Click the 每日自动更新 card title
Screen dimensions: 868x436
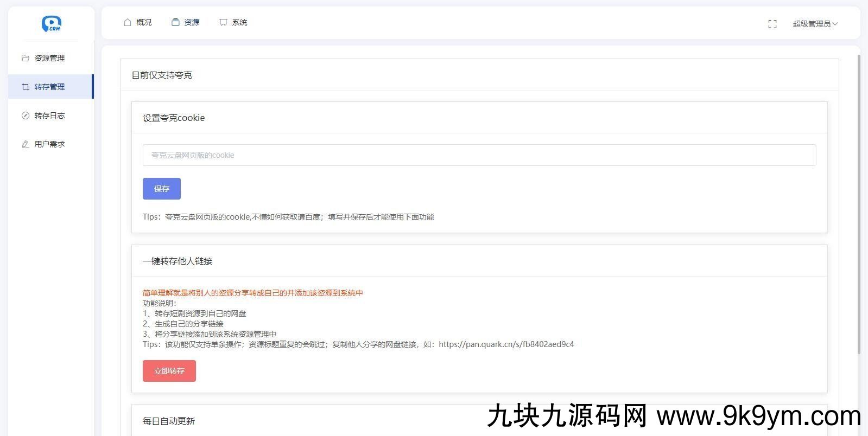click(x=169, y=421)
